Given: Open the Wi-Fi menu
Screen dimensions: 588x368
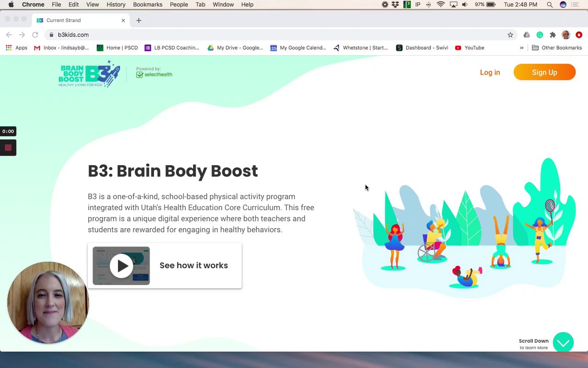Looking at the screenshot, I should [x=441, y=5].
